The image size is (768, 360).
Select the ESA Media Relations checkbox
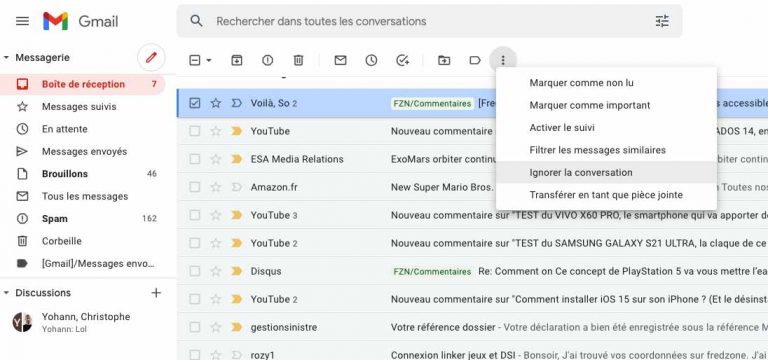pyautogui.click(x=194, y=159)
